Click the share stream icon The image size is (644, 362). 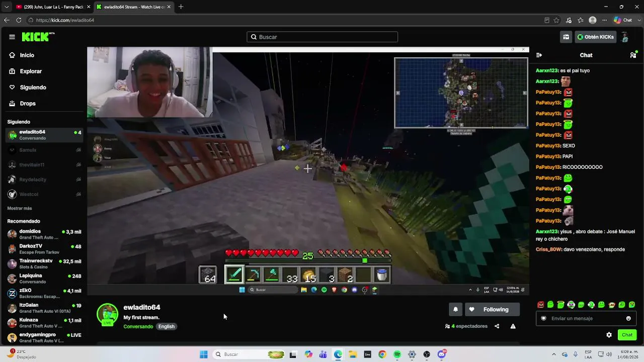tap(497, 326)
